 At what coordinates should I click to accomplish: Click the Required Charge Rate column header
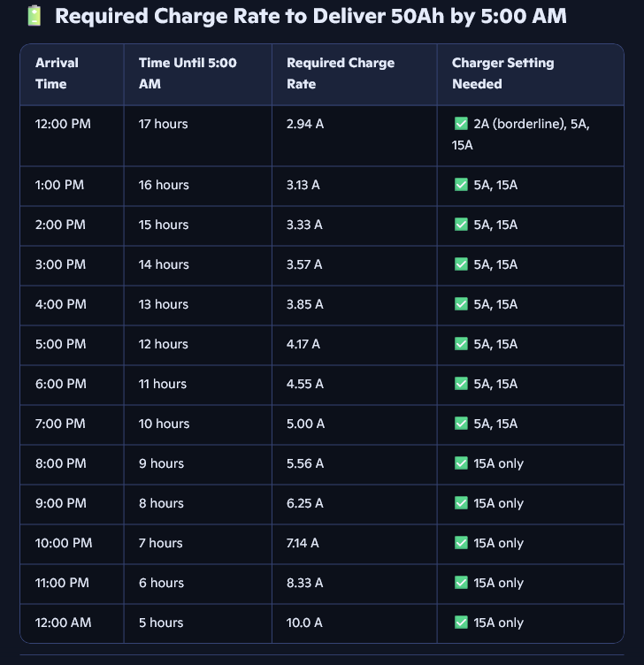[x=341, y=73]
